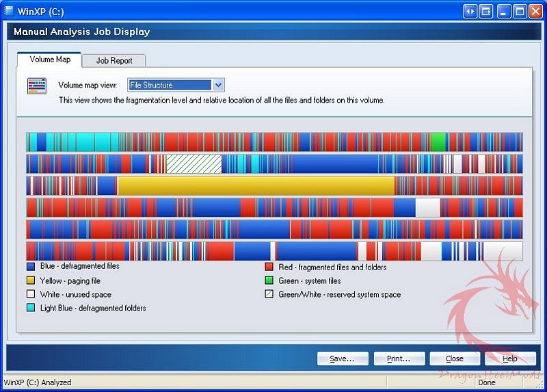Click the volume map view icon
This screenshot has height=392, width=547.
coord(36,86)
